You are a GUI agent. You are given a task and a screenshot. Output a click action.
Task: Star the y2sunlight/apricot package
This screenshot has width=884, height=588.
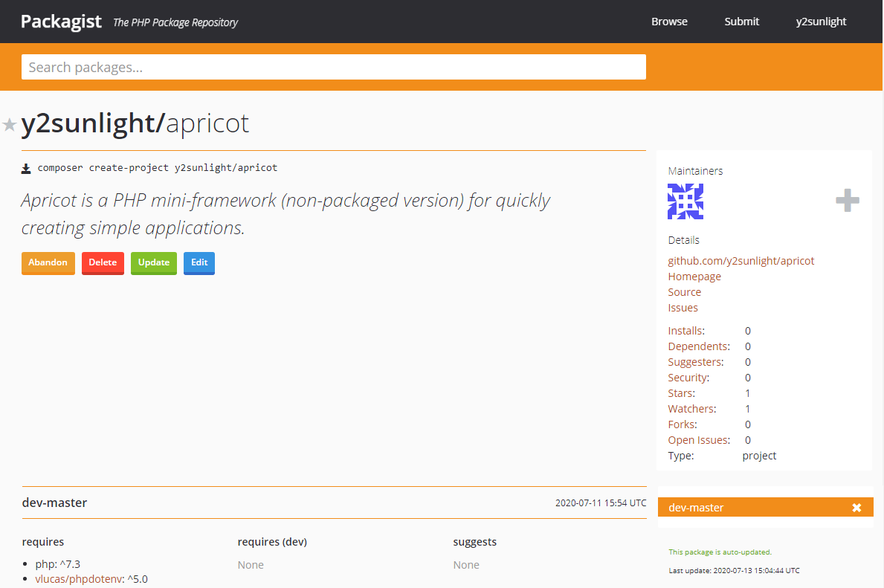(x=10, y=125)
